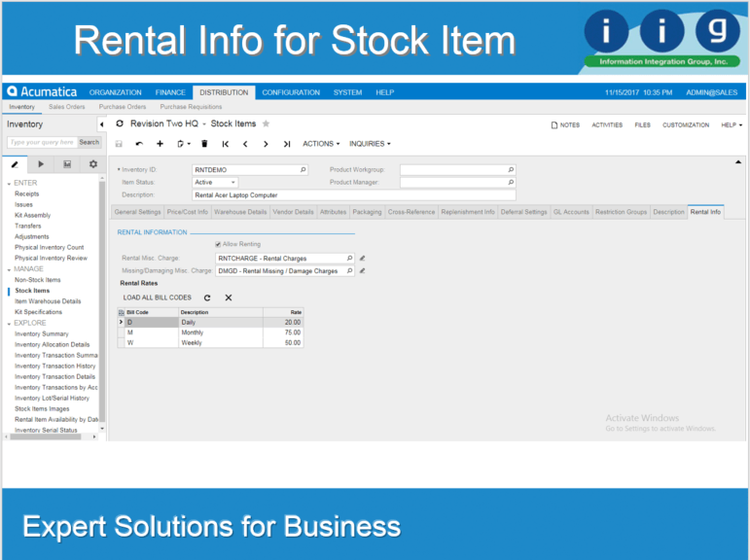
Task: Refresh the Rental Rates grid
Action: pyautogui.click(x=207, y=297)
